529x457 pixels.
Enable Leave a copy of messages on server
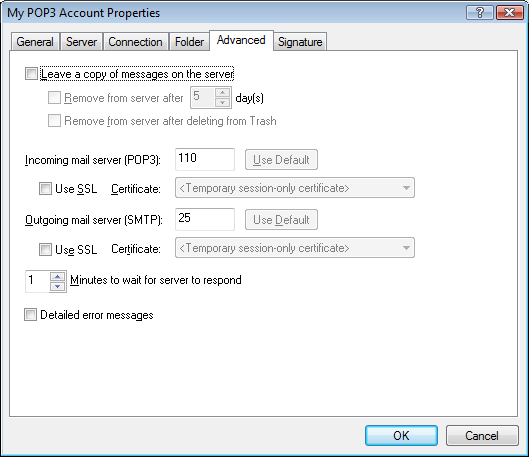[31, 74]
